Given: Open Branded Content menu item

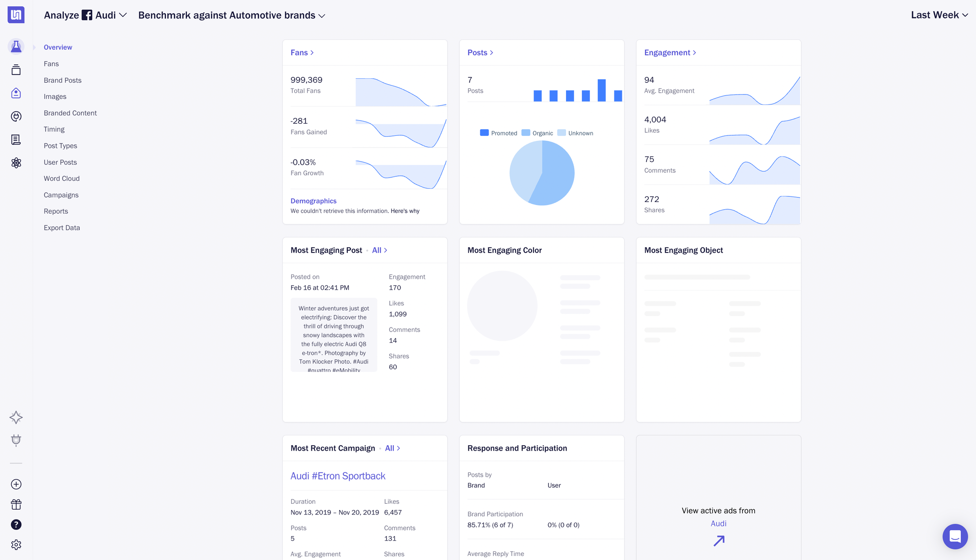Looking at the screenshot, I should (x=70, y=113).
